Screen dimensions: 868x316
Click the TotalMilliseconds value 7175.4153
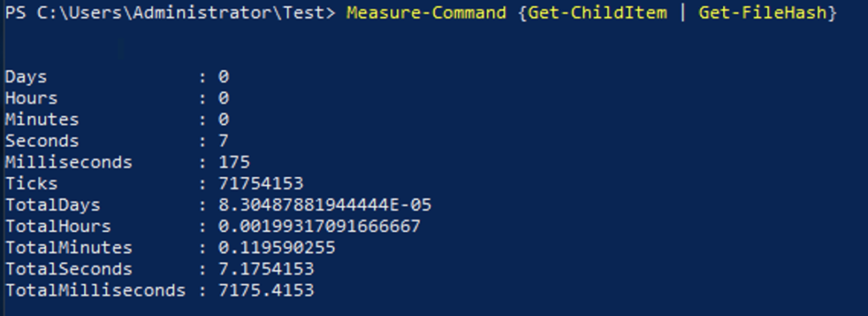266,290
